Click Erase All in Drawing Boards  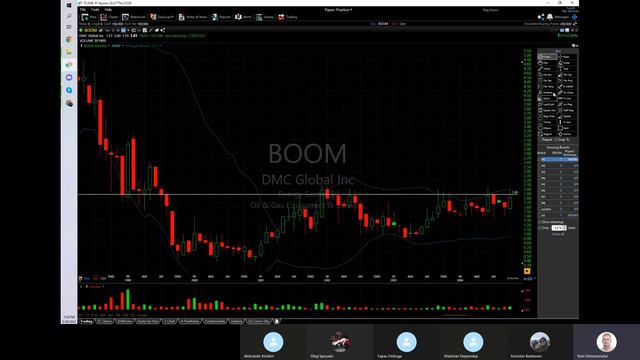tap(558, 234)
